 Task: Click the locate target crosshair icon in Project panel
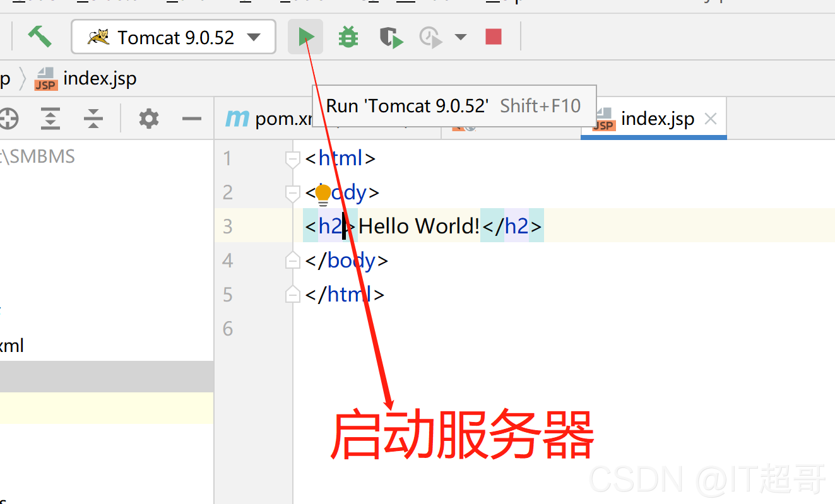click(8, 119)
